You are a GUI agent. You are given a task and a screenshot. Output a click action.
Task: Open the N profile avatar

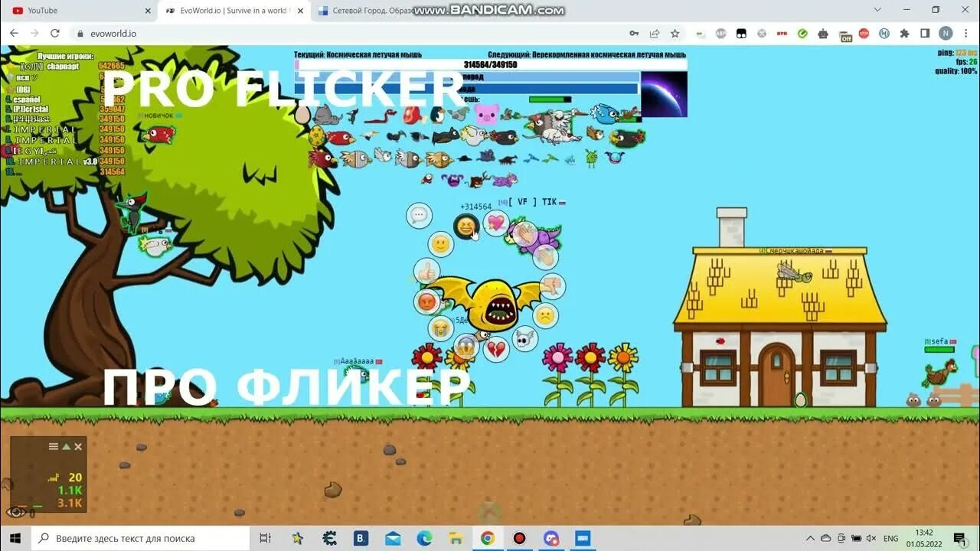tap(946, 33)
